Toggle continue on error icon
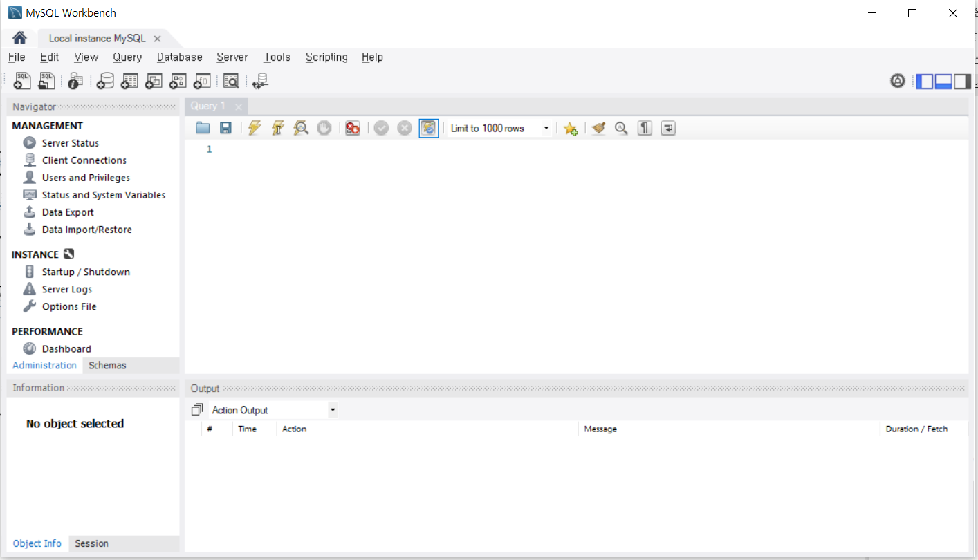978x560 pixels. click(x=353, y=128)
